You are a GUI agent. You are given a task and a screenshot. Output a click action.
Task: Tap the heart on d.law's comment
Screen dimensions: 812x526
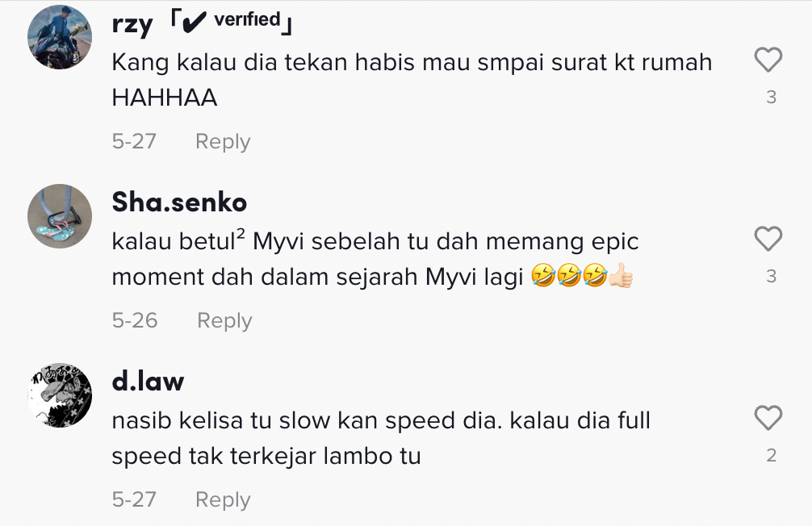pos(768,418)
